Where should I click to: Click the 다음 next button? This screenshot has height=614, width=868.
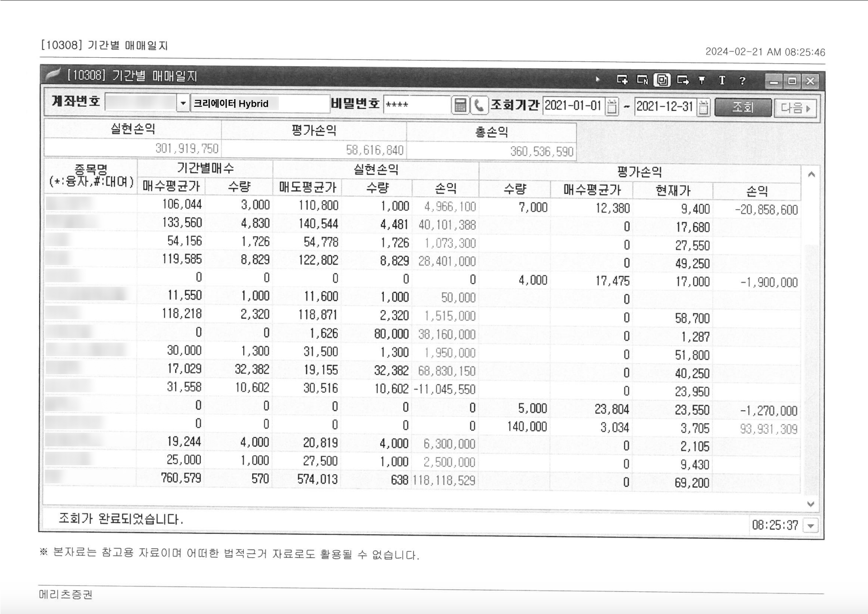point(795,108)
